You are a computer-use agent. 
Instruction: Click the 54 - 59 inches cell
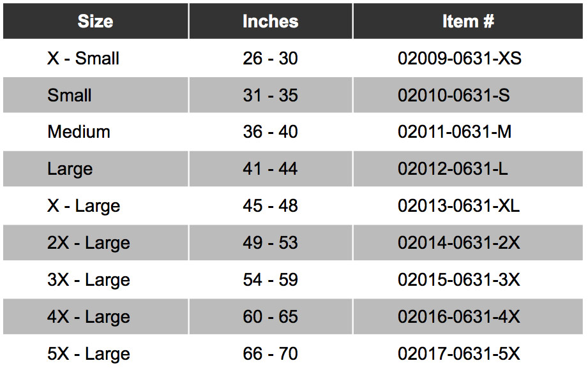coord(270,279)
